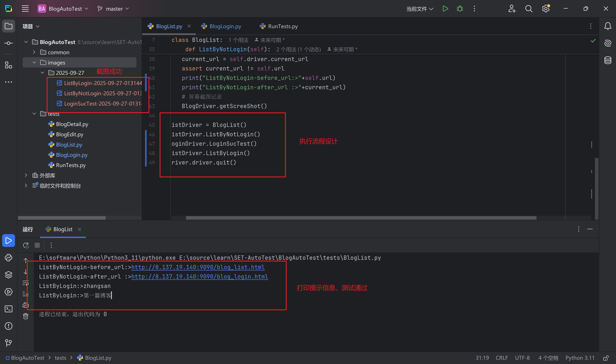This screenshot has height=364, width=616.
Task: Stop the running process square button
Action: (x=37, y=245)
